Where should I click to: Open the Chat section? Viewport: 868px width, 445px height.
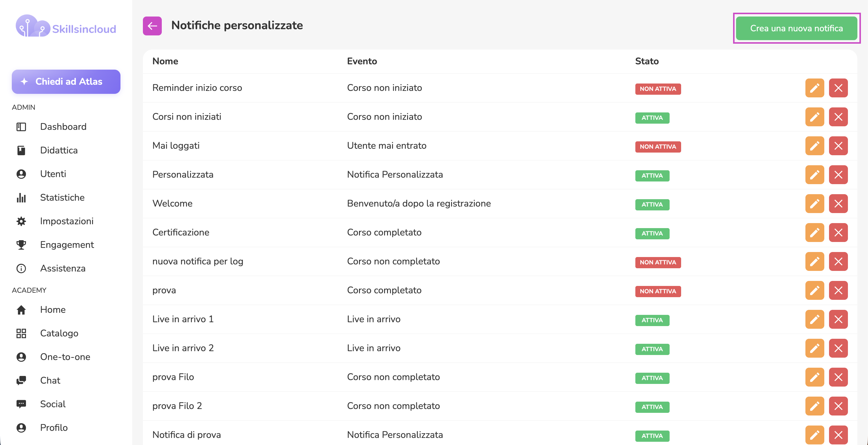50,380
